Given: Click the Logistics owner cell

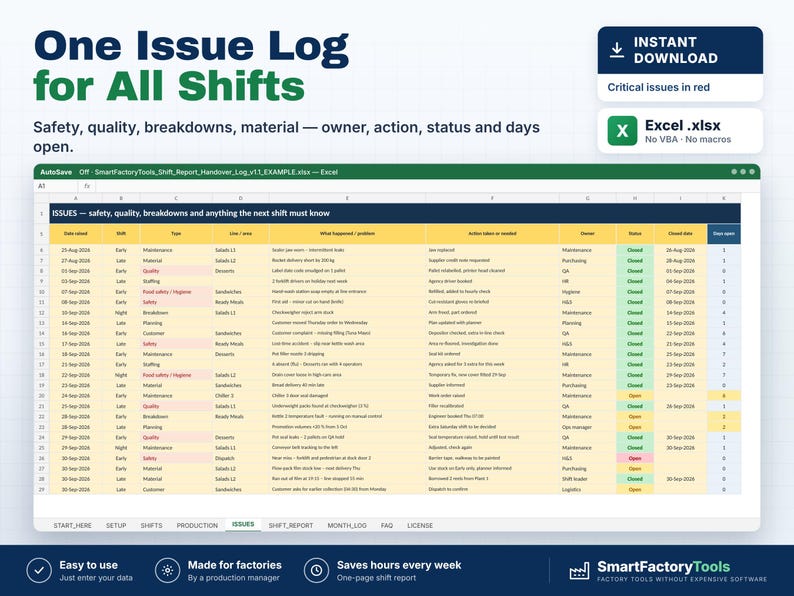Looking at the screenshot, I should click(587, 489).
